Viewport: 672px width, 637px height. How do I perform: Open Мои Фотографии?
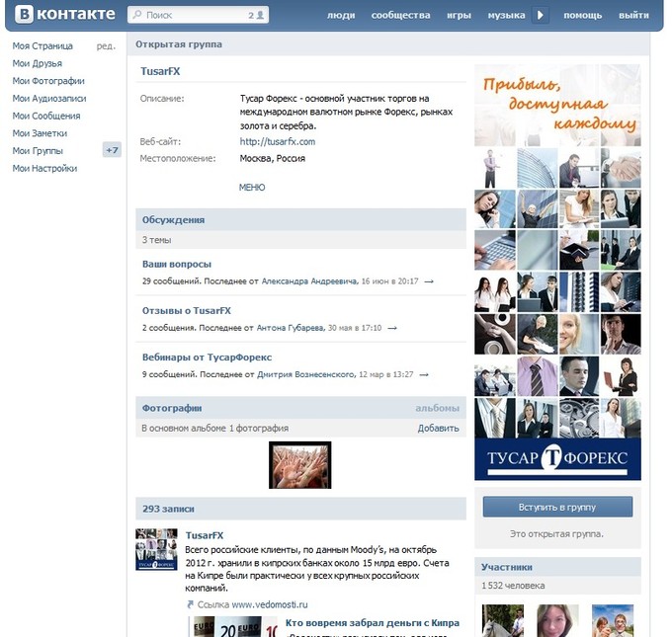pyautogui.click(x=48, y=81)
